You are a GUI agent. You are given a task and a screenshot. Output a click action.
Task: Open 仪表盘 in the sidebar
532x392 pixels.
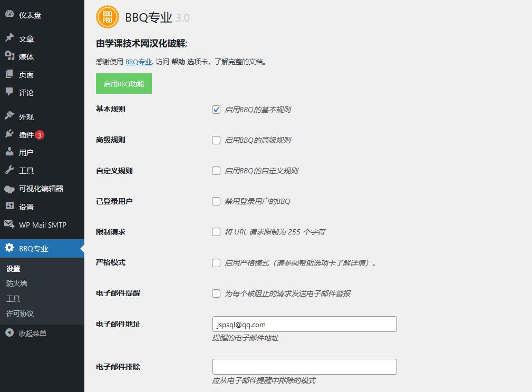(x=30, y=15)
